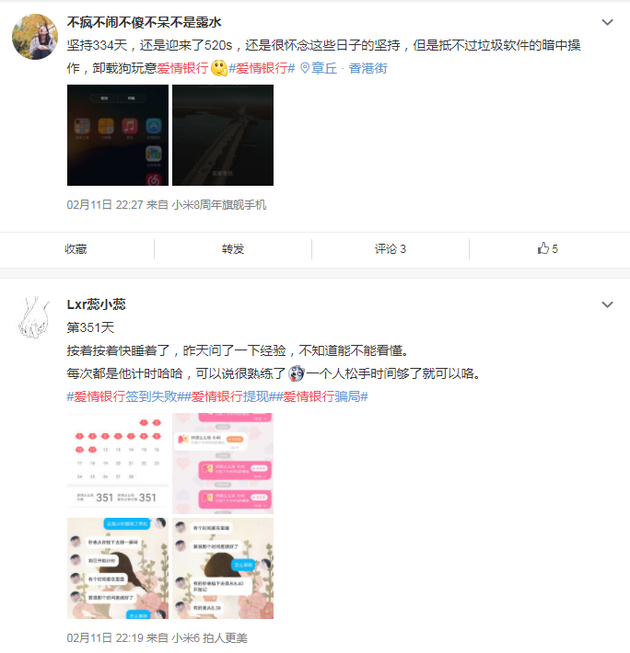Open avatar of 不疯不闹不傻不呆不是露水
Image resolution: width=630 pixels, height=653 pixels.
click(x=35, y=37)
